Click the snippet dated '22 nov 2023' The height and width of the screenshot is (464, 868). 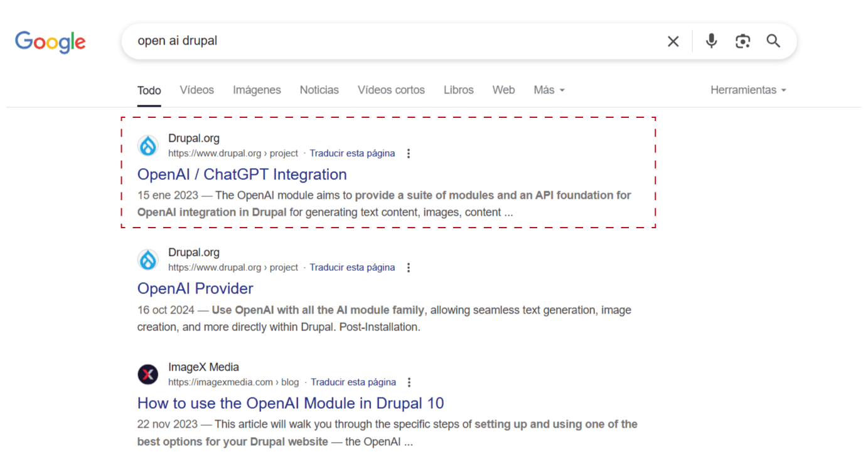point(387,433)
